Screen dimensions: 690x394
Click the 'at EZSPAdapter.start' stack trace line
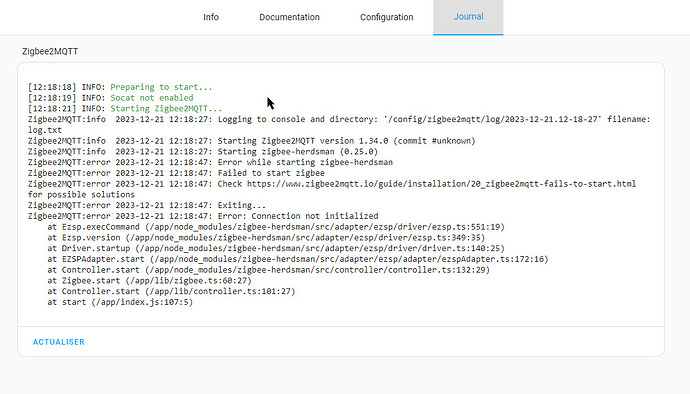pos(298,259)
